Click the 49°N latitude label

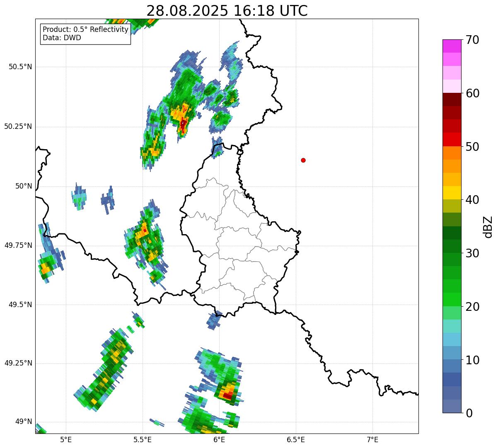(x=23, y=421)
